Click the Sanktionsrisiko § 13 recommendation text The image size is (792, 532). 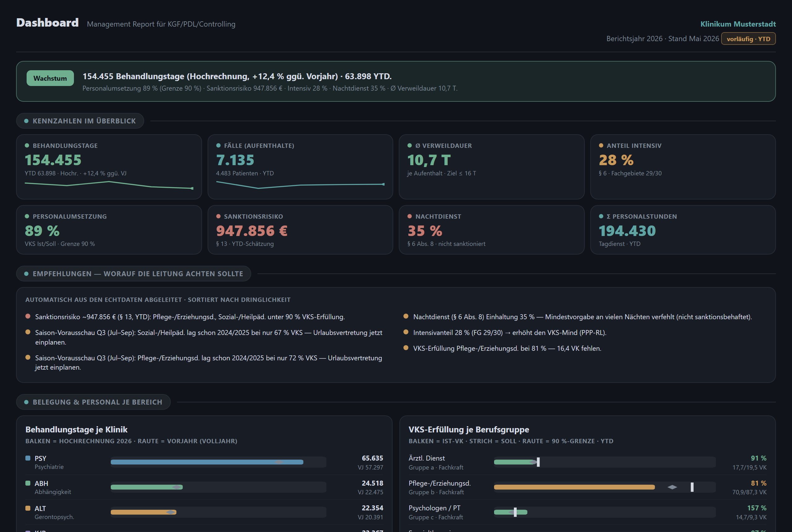[x=190, y=317]
